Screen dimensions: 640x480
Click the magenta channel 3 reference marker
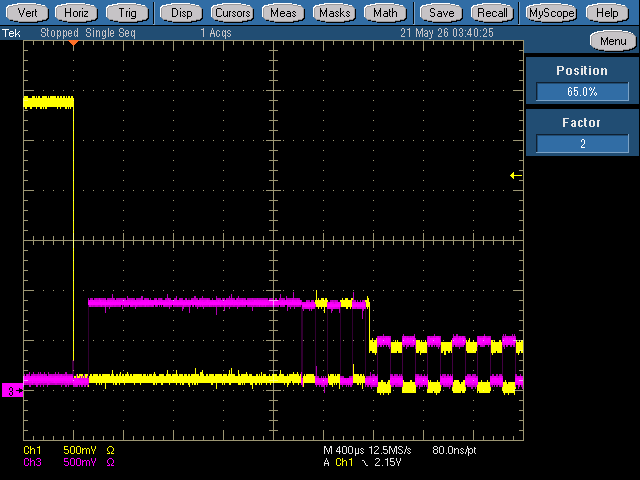click(12, 391)
